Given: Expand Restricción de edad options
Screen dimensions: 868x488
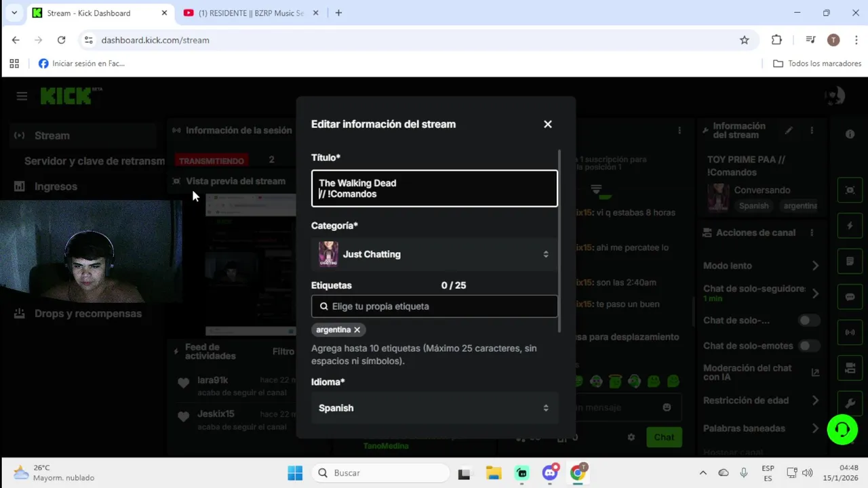Looking at the screenshot, I should click(816, 401).
